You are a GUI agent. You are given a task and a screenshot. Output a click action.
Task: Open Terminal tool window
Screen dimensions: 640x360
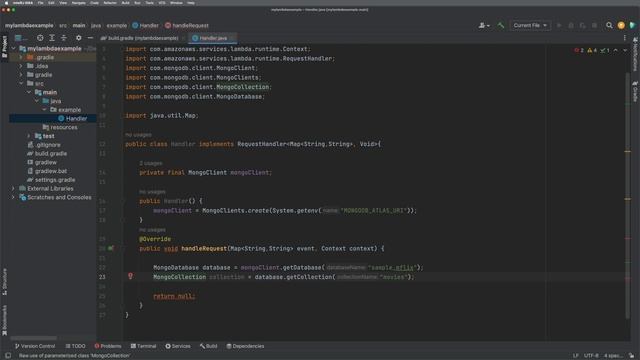(143, 346)
